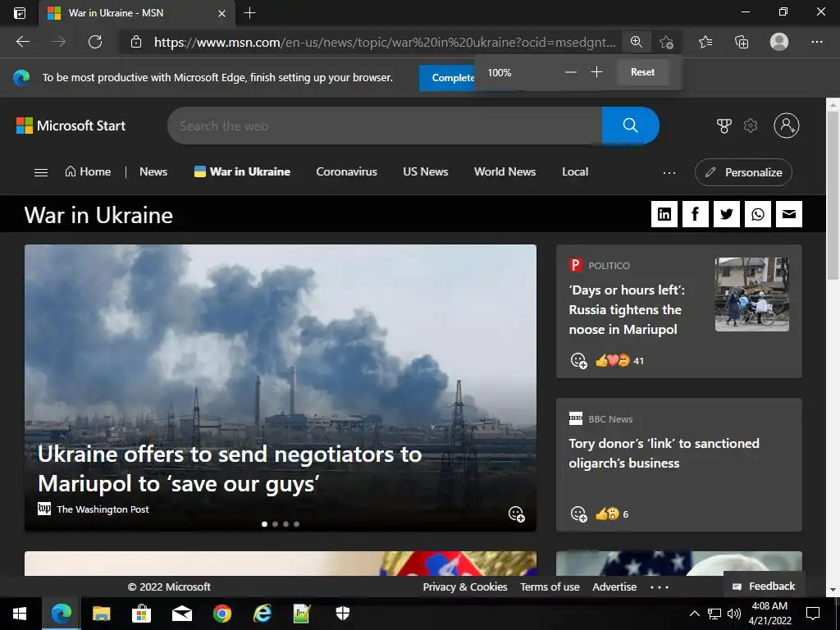Open the volume control in tray

pos(734,614)
